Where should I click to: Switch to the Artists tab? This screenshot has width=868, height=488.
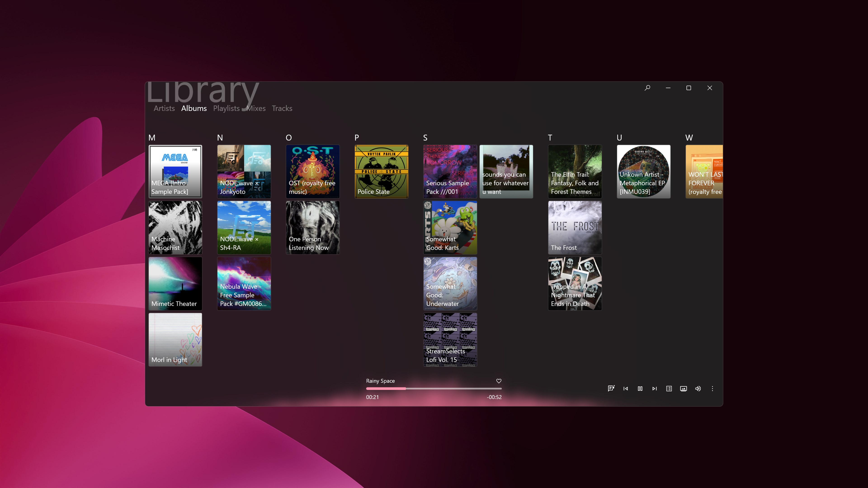[164, 108]
